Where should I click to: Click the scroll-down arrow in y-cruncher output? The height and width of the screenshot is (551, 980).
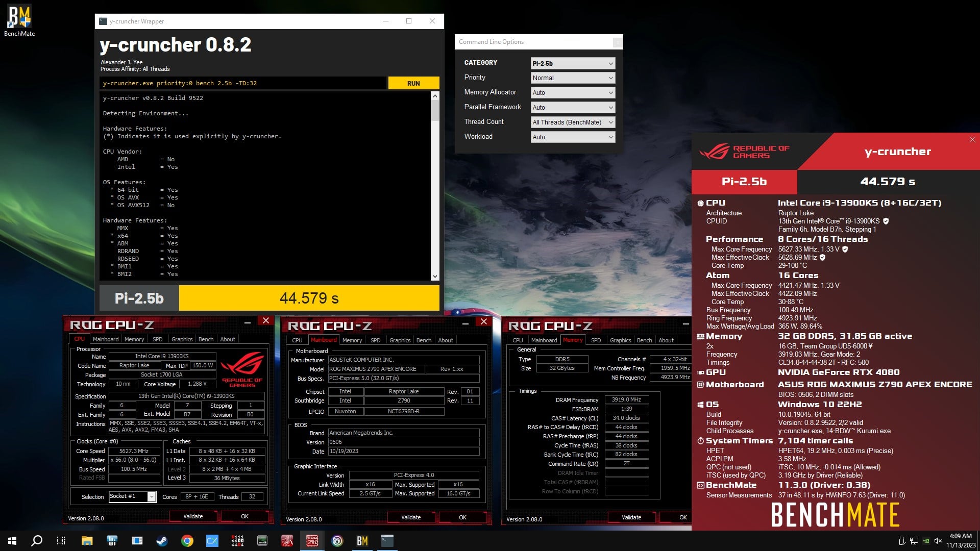pyautogui.click(x=435, y=277)
